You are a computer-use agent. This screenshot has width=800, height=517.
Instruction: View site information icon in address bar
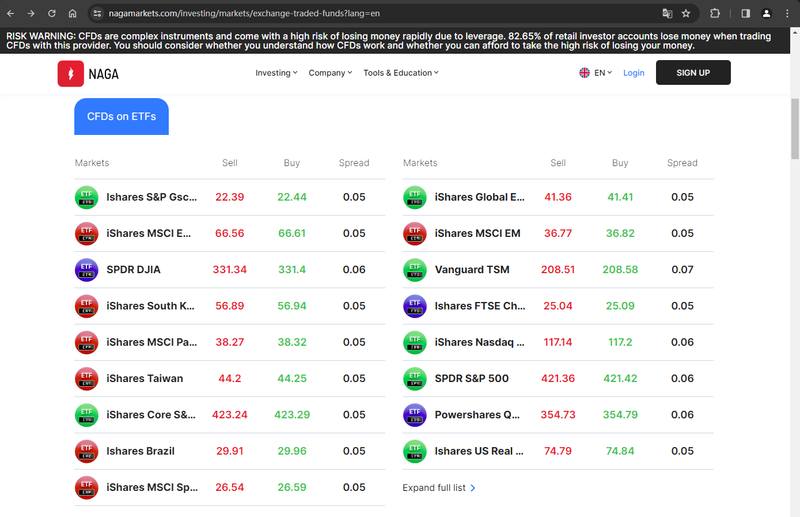point(97,13)
